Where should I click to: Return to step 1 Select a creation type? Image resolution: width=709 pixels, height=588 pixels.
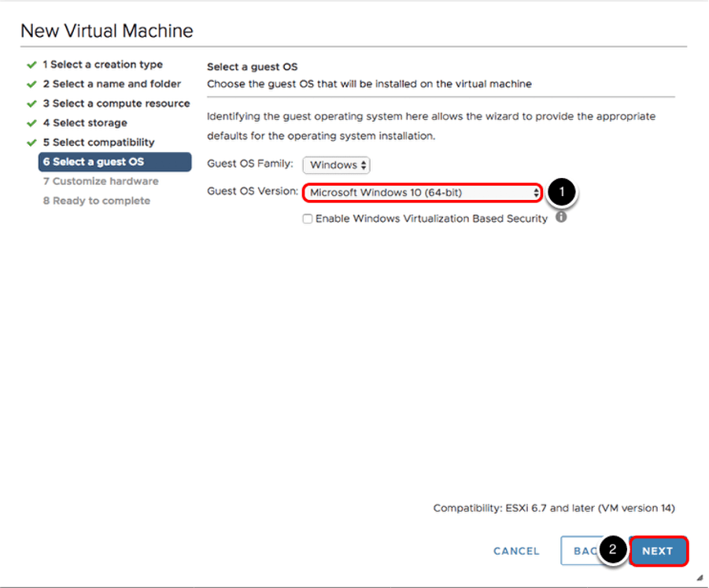click(102, 65)
